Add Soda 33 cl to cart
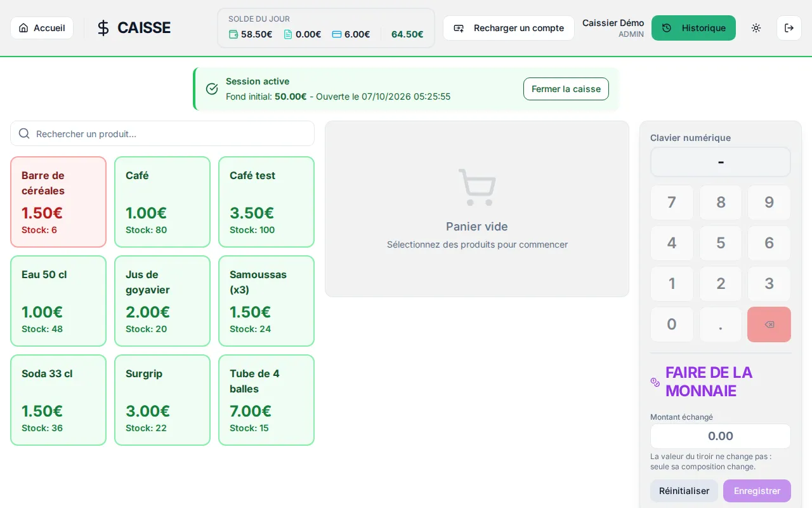This screenshot has height=508, width=812. point(58,400)
